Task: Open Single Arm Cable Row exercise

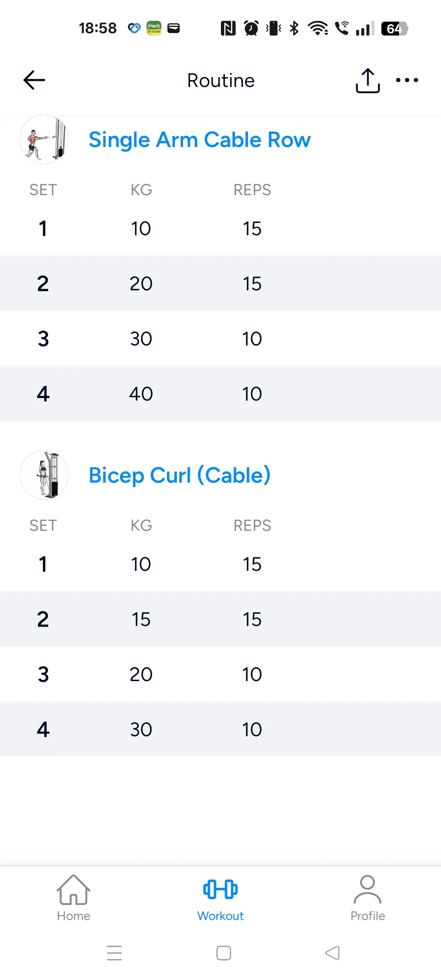Action: 200,140
